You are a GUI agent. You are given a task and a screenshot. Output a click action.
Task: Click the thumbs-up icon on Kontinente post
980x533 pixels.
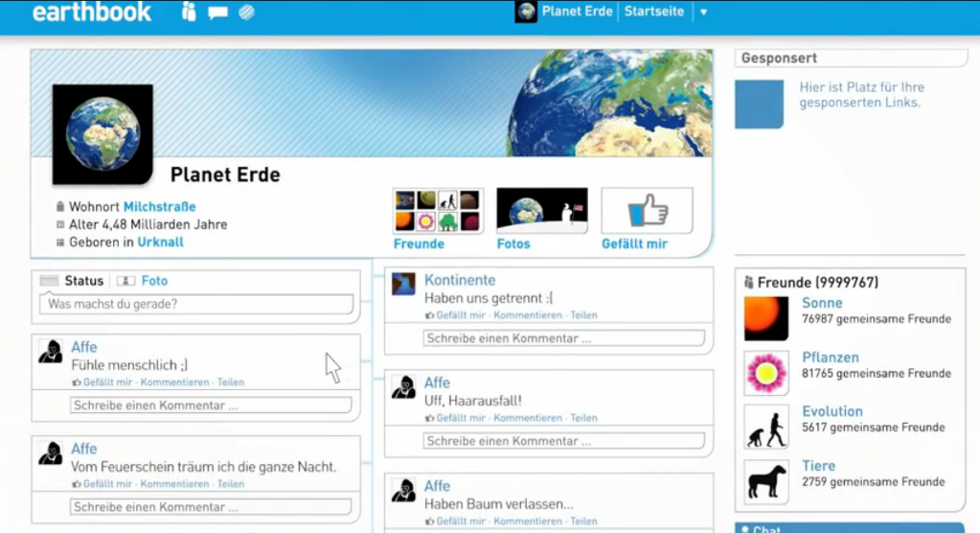[429, 315]
